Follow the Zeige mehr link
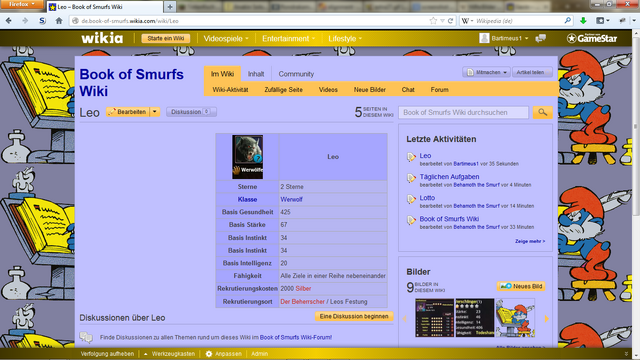This screenshot has width=640, height=360. point(530,241)
